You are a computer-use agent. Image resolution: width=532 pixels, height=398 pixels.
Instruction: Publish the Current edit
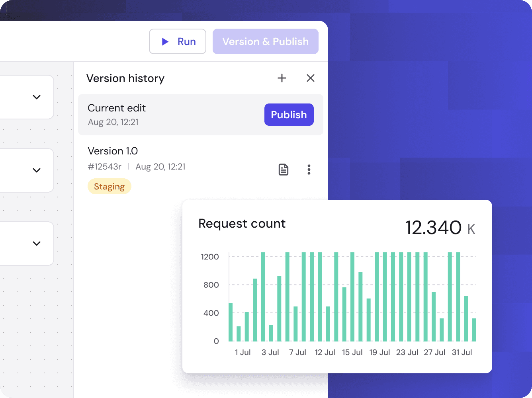[x=289, y=115]
